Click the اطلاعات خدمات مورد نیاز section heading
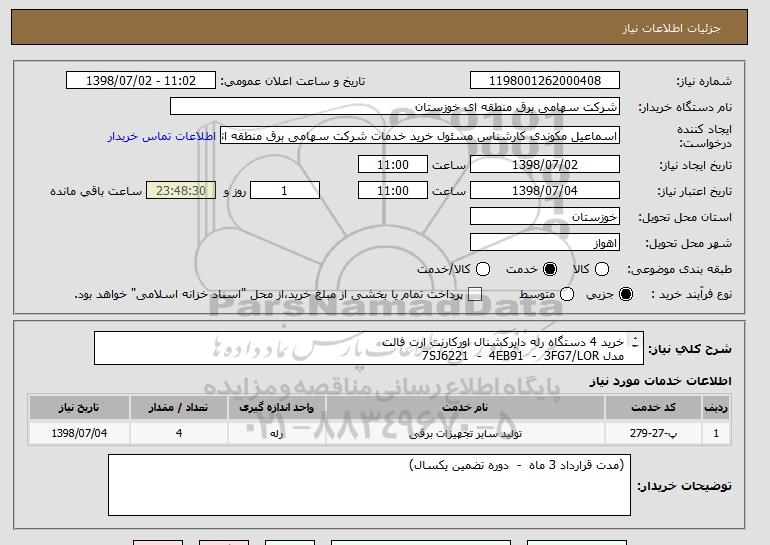Screen dimensions: 770x545 [x=660, y=381]
